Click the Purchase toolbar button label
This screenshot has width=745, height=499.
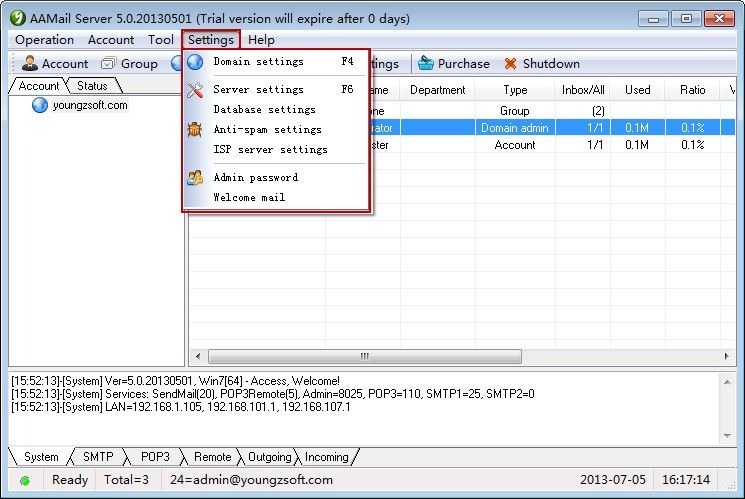(463, 64)
